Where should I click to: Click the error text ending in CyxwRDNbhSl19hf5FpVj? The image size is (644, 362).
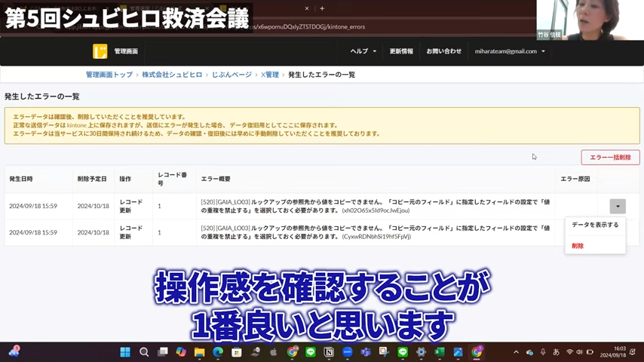(376, 232)
